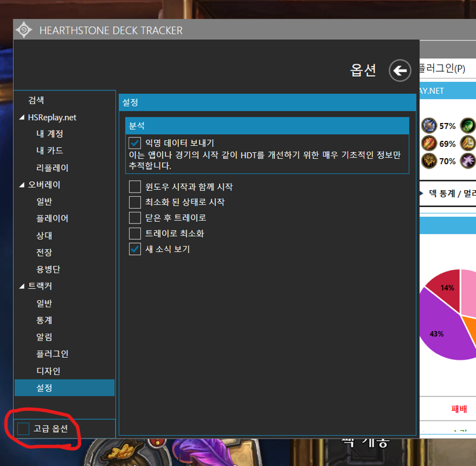Collapse the HSReplay.net tree section
This screenshot has height=466, width=476.
[22, 117]
